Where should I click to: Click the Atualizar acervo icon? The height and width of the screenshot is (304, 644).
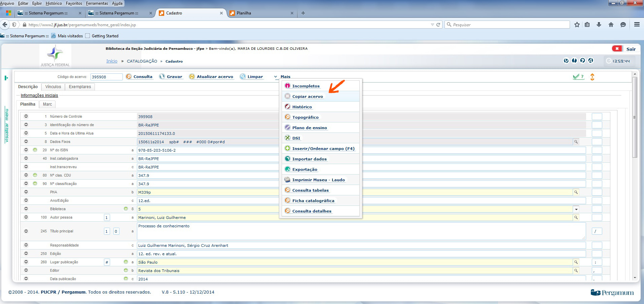pos(192,77)
